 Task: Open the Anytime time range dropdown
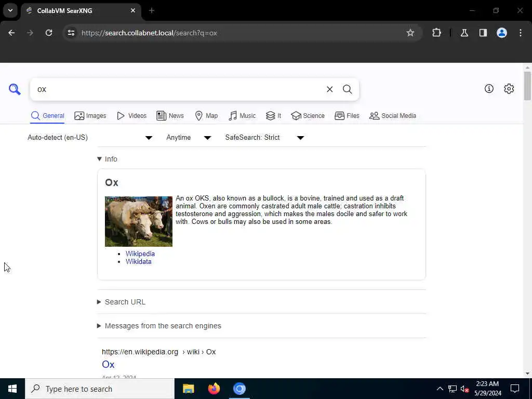pyautogui.click(x=189, y=137)
